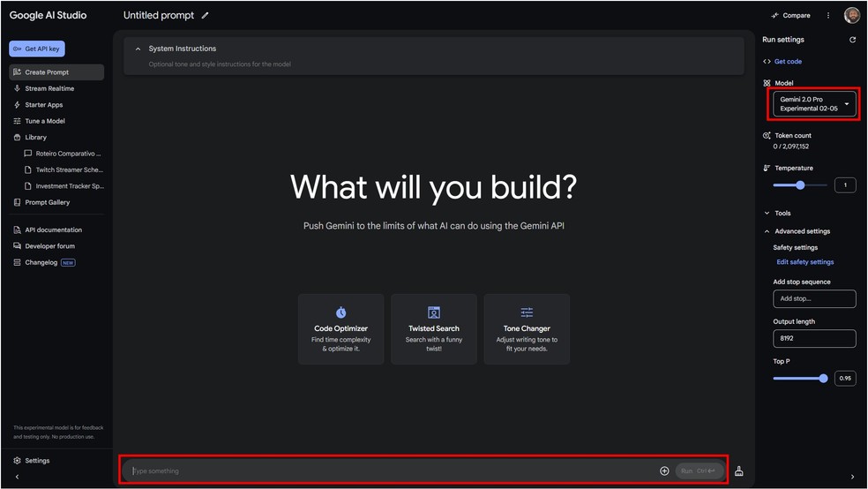The width and height of the screenshot is (868, 489).
Task: Click the pencil icon to rename Untitled prompt
Action: point(205,16)
